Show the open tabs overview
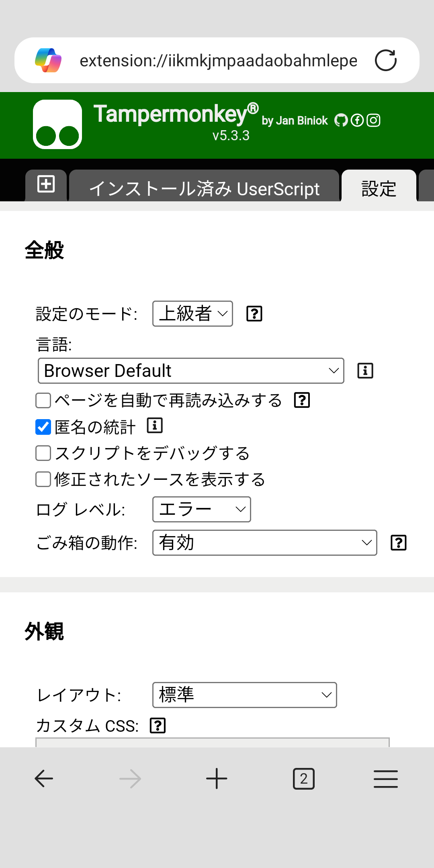This screenshot has width=434, height=868. tap(304, 778)
